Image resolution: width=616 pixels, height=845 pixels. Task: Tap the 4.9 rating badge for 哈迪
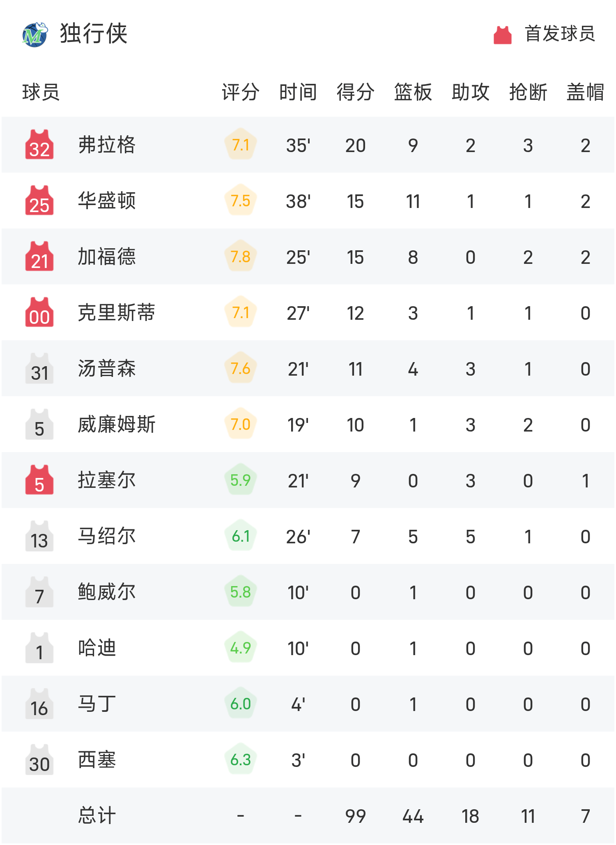(241, 648)
